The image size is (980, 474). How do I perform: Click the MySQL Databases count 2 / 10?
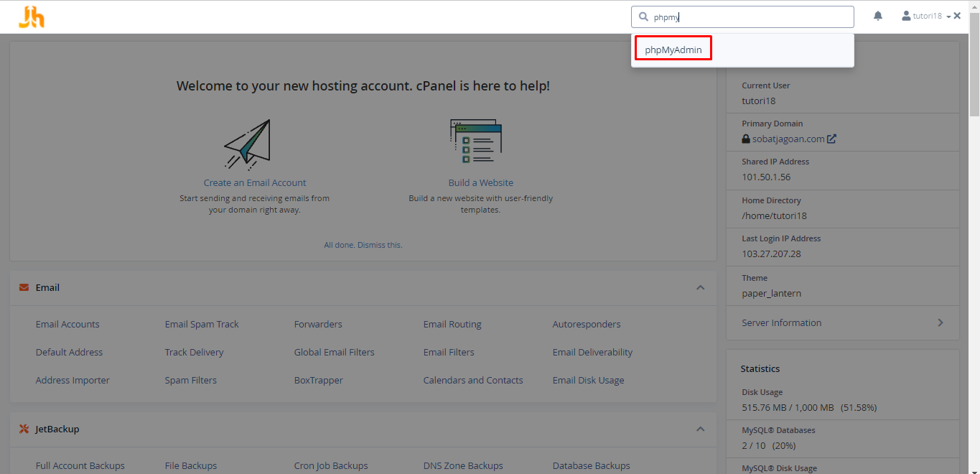(x=769, y=445)
